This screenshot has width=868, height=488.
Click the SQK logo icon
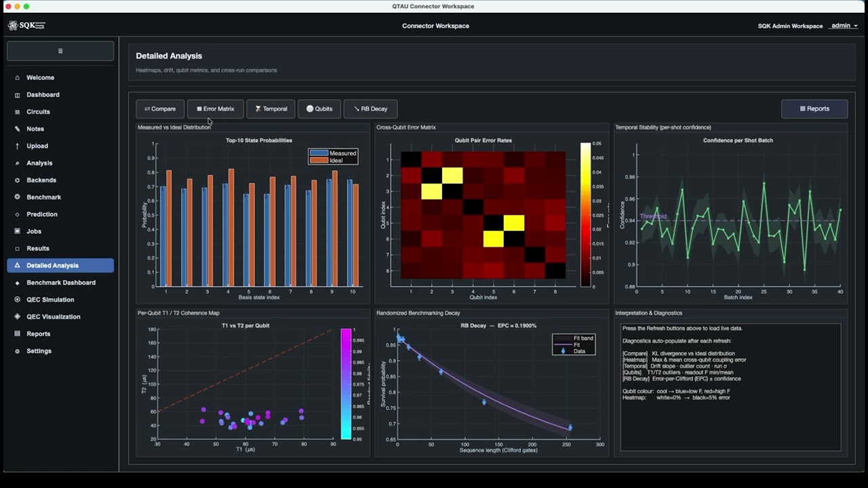point(13,26)
